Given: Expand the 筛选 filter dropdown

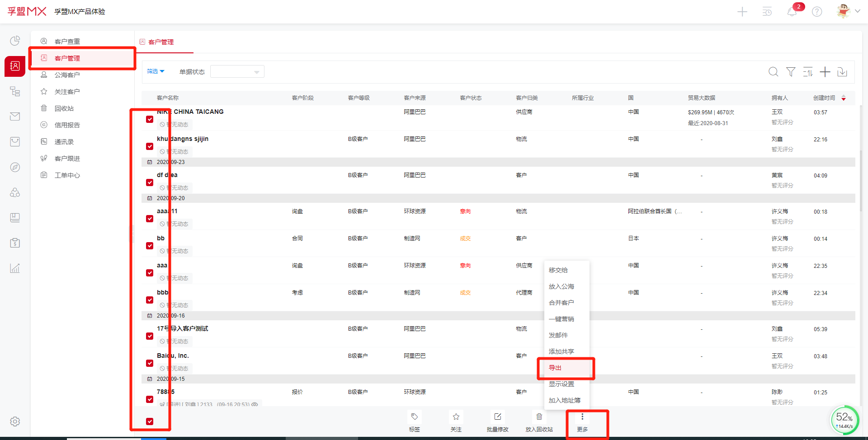Looking at the screenshot, I should click(x=156, y=71).
